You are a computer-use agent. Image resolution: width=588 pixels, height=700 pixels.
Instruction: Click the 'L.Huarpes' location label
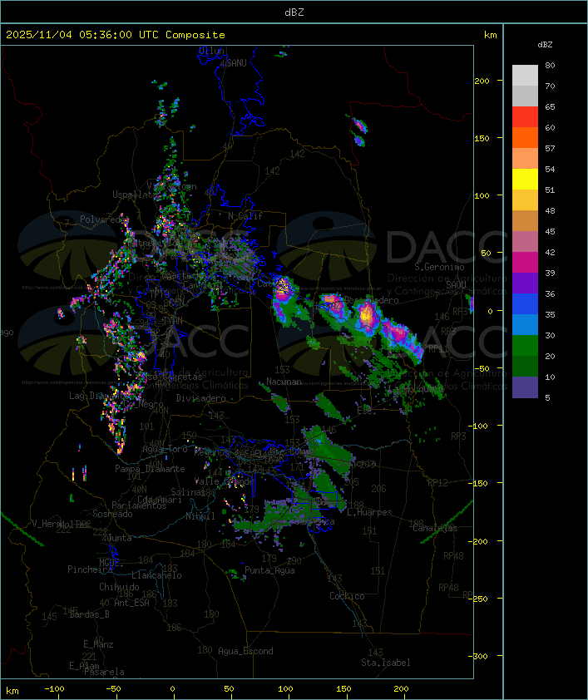click(x=369, y=512)
